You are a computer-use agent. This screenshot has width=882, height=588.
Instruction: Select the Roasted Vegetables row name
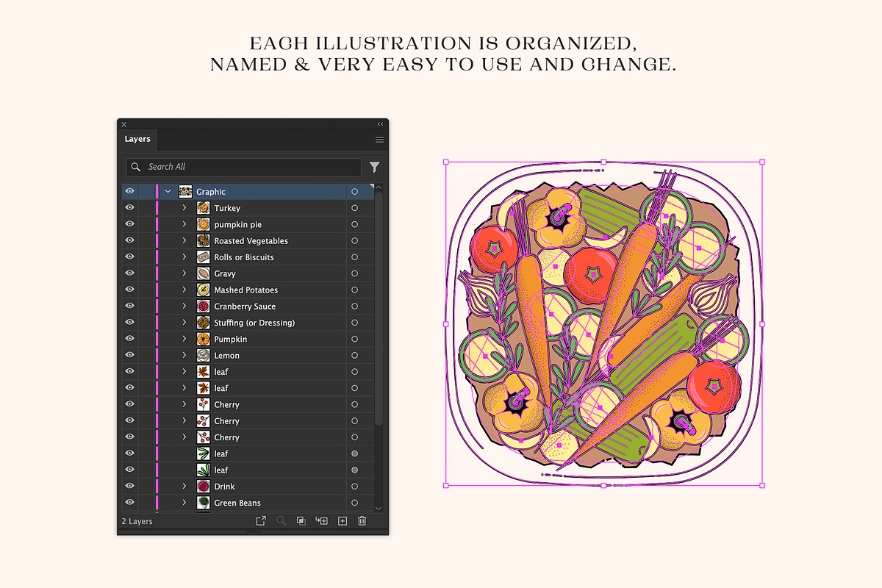[251, 241]
